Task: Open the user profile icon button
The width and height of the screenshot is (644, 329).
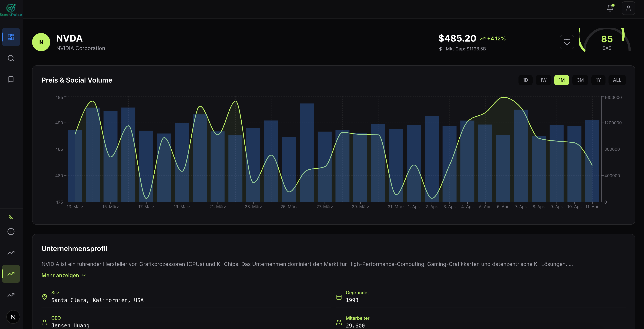Action: point(628,8)
